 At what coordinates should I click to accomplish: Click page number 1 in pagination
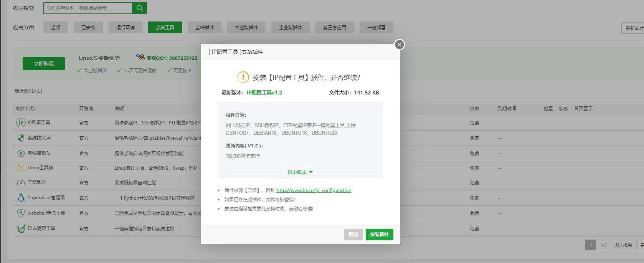pyautogui.click(x=591, y=245)
